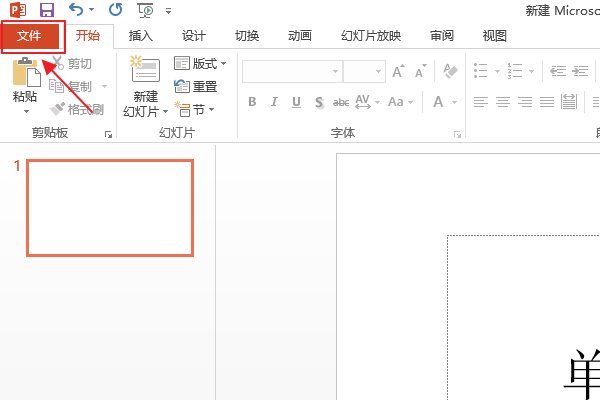Click the numbered list icon

[515, 71]
